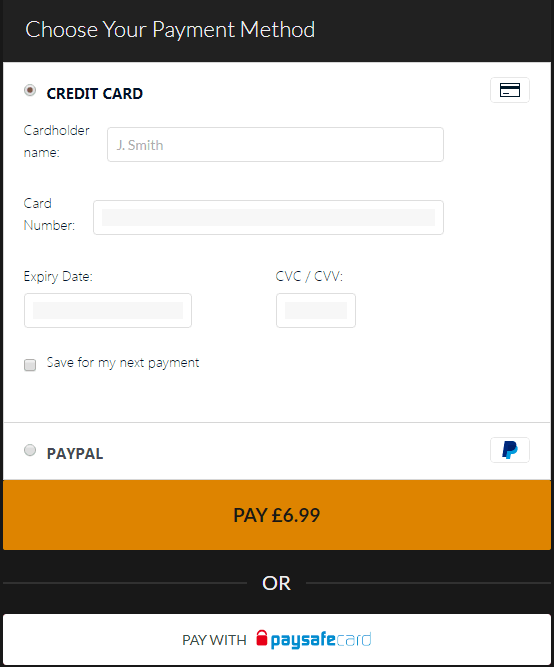Click the CREDIT CARD heading label

94,94
